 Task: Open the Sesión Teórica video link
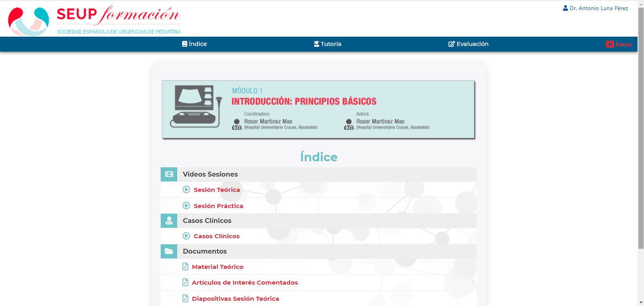[x=217, y=190]
